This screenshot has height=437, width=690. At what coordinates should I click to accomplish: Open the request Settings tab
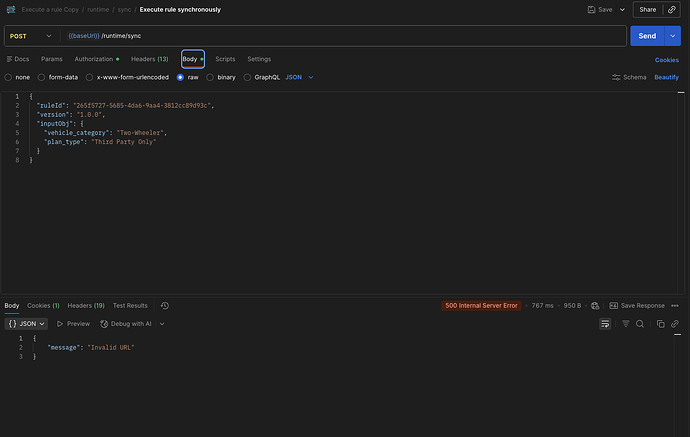pyautogui.click(x=259, y=59)
